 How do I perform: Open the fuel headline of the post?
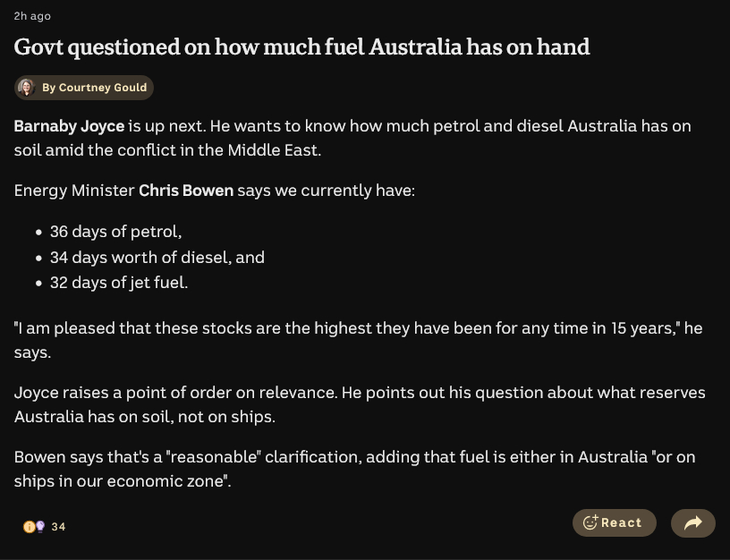(x=301, y=47)
